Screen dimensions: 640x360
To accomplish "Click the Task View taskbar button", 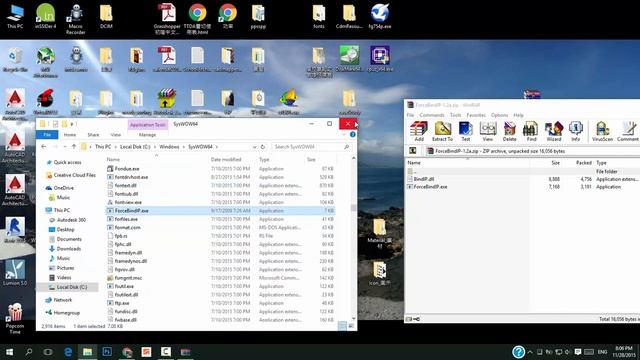I will pyautogui.click(x=48, y=352).
